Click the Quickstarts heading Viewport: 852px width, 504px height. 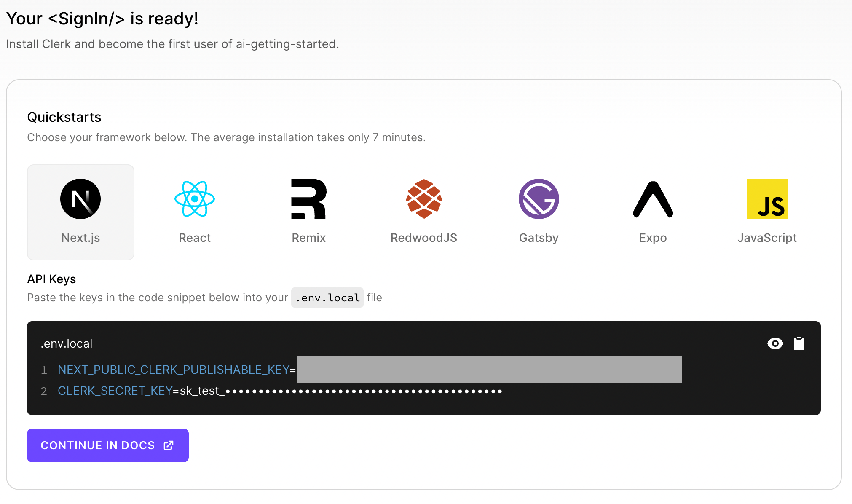(x=64, y=117)
